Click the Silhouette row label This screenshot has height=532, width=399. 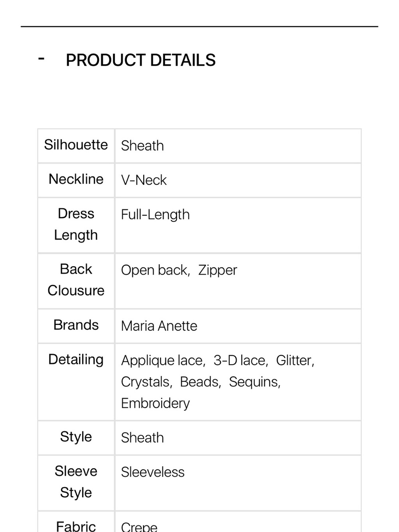point(76,145)
